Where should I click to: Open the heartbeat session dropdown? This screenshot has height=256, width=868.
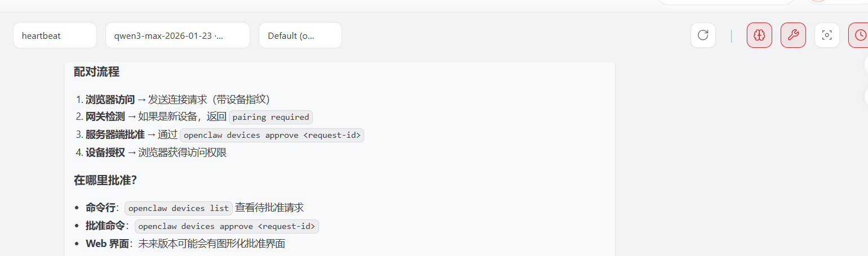click(55, 35)
